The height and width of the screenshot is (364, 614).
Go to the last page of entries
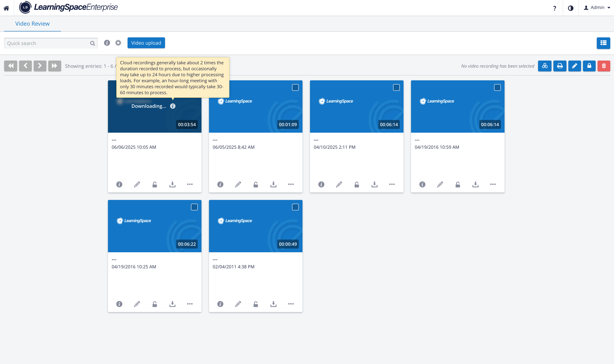(x=54, y=66)
